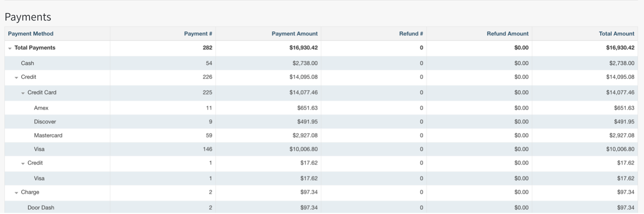Select the Cash payment method row

(x=27, y=63)
